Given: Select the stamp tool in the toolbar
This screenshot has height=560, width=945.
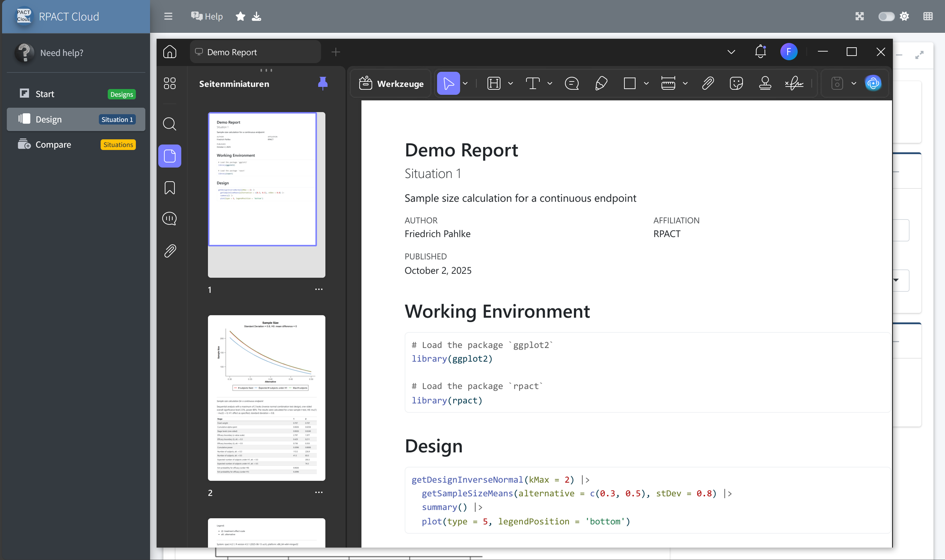Looking at the screenshot, I should click(x=765, y=83).
